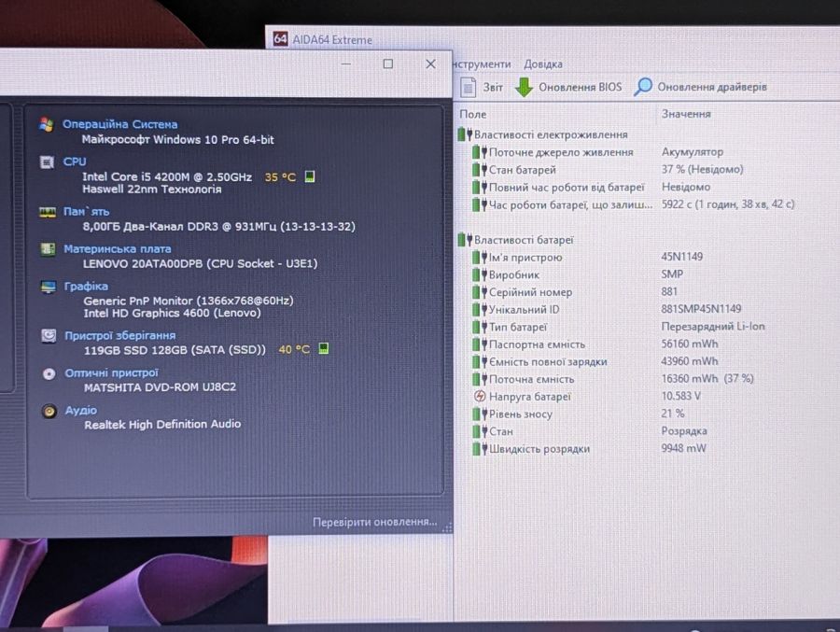
Task: Open the CPU section link
Action: [74, 162]
